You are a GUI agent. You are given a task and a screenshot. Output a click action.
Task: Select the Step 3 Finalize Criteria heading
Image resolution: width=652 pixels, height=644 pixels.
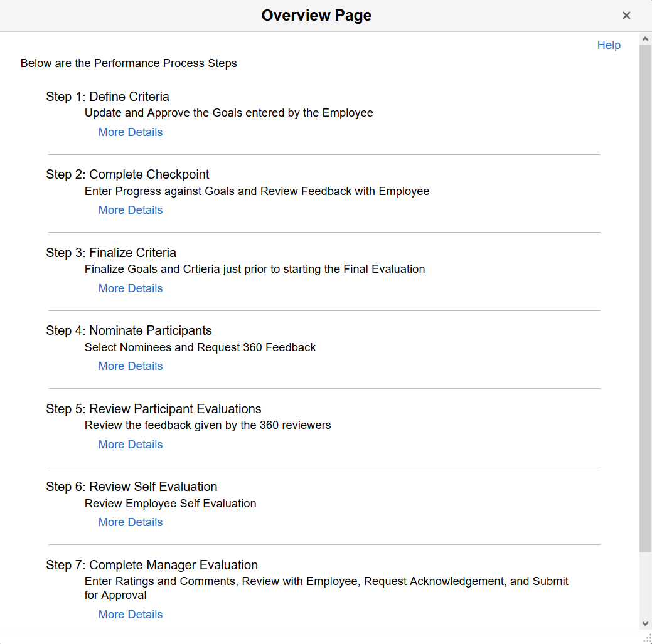point(111,252)
